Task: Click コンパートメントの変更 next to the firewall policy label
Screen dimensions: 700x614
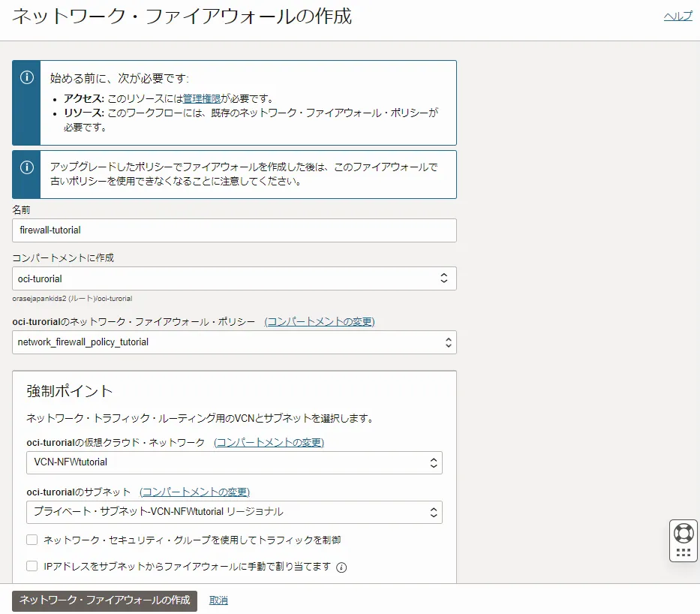Action: click(x=320, y=321)
